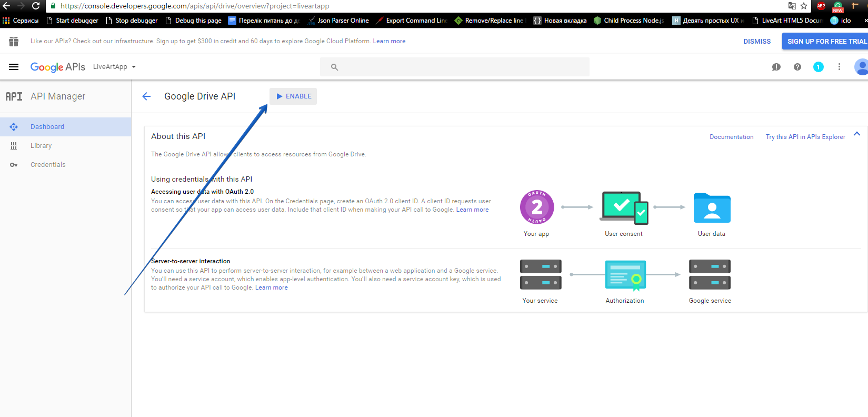Click the Google APIs logo
868x417 pixels.
(x=58, y=67)
